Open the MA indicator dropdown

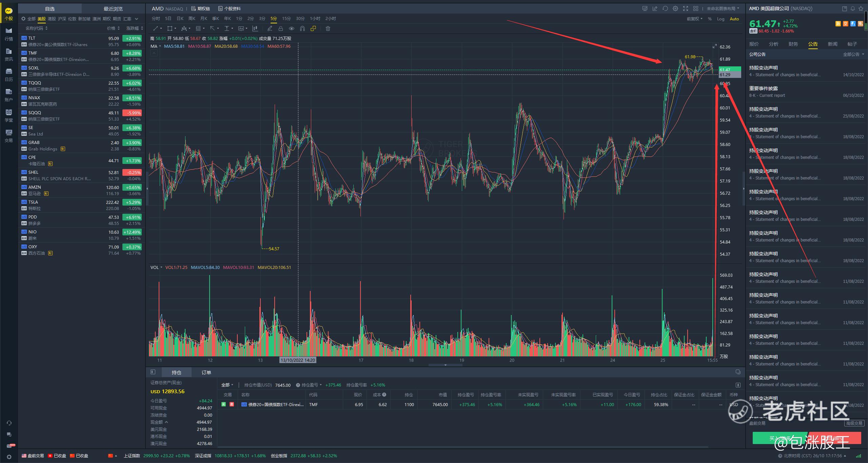point(156,46)
